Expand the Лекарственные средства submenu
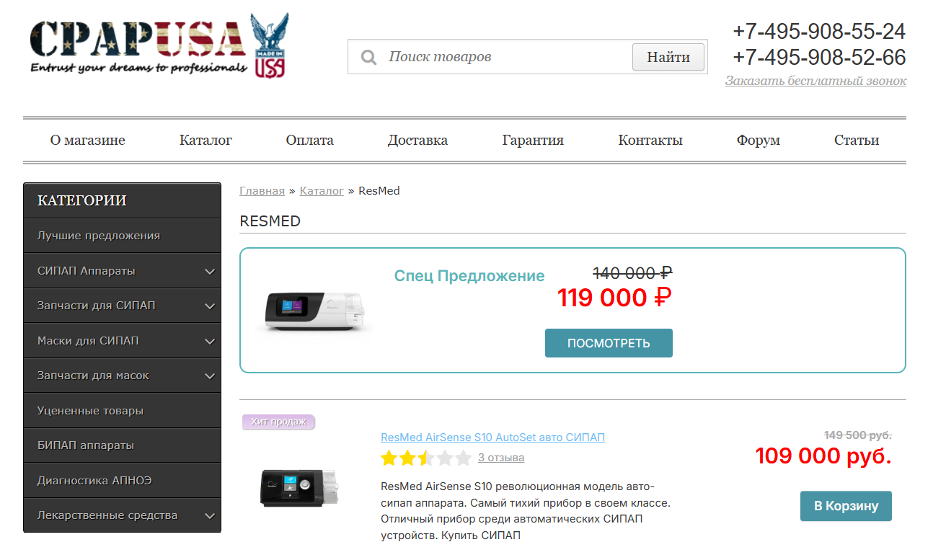Image resolution: width=946 pixels, height=560 pixels. coord(210,515)
